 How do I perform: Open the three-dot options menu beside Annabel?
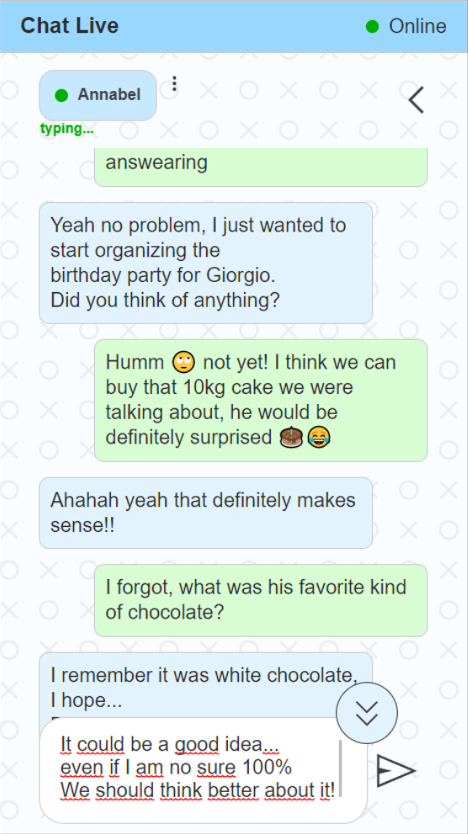174,84
